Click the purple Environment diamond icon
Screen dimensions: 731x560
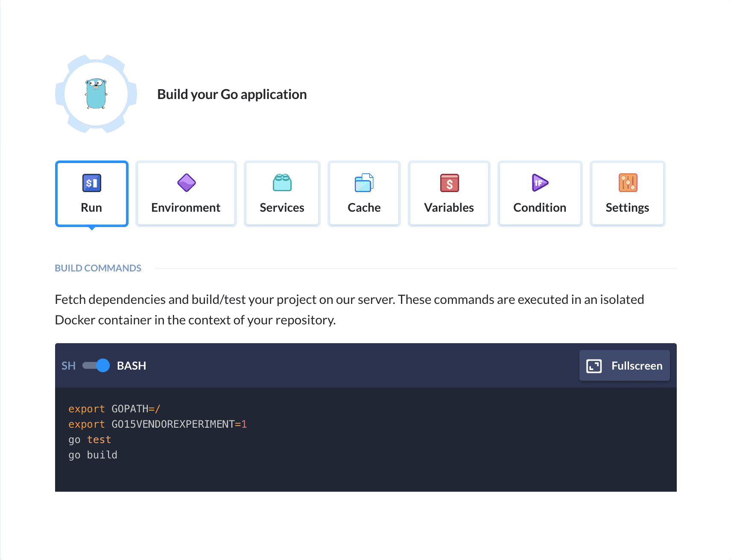click(x=186, y=183)
